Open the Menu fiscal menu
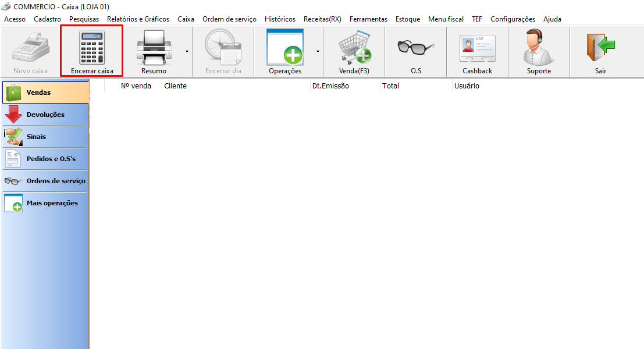Image resolution: width=644 pixels, height=349 pixels. (446, 19)
